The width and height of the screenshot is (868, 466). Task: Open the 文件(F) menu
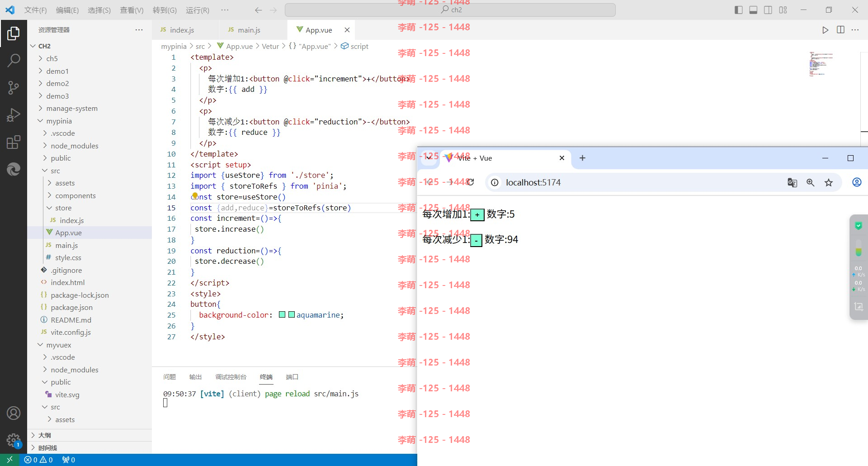pos(35,10)
